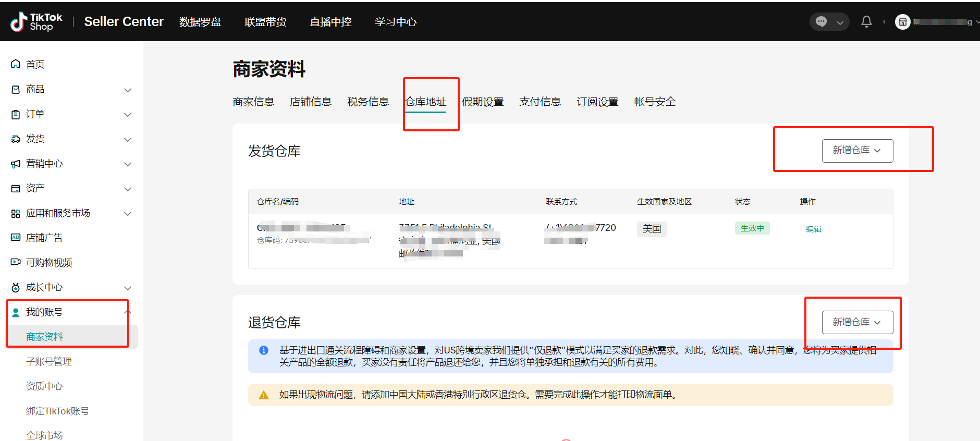Open 新增仓库 dropdown under 发货仓库

coord(857,151)
